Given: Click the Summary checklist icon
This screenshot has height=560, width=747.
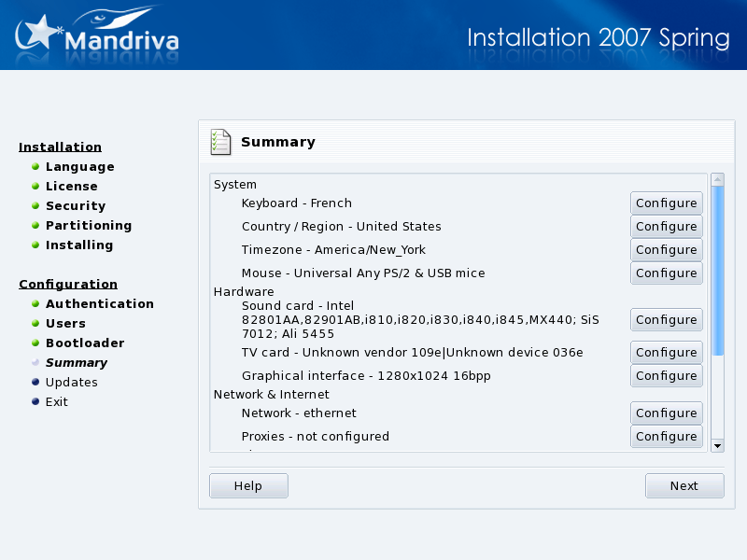Looking at the screenshot, I should [x=220, y=142].
